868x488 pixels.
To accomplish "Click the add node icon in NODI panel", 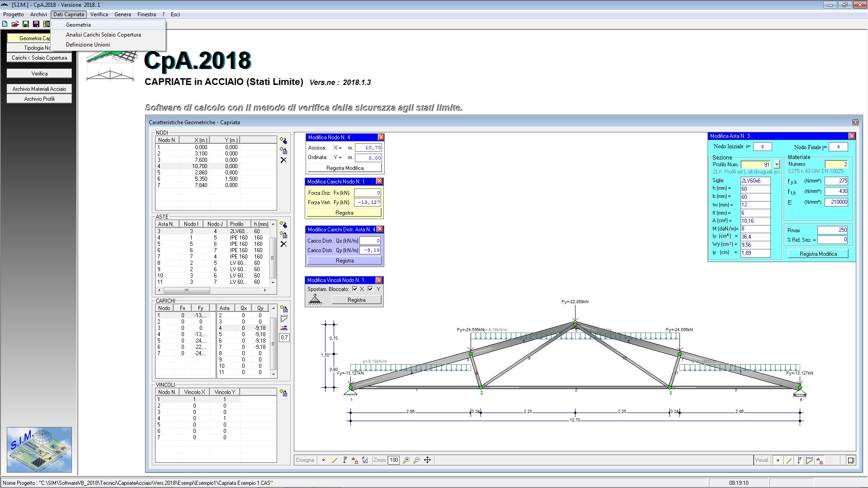I will (283, 141).
